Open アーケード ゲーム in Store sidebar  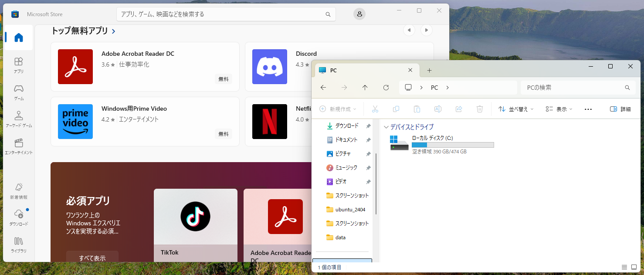click(19, 119)
